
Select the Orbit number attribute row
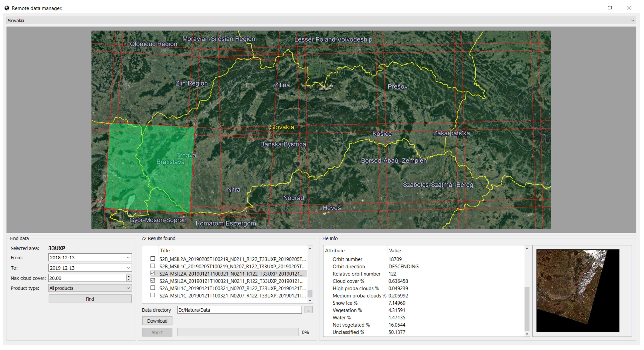click(424, 259)
